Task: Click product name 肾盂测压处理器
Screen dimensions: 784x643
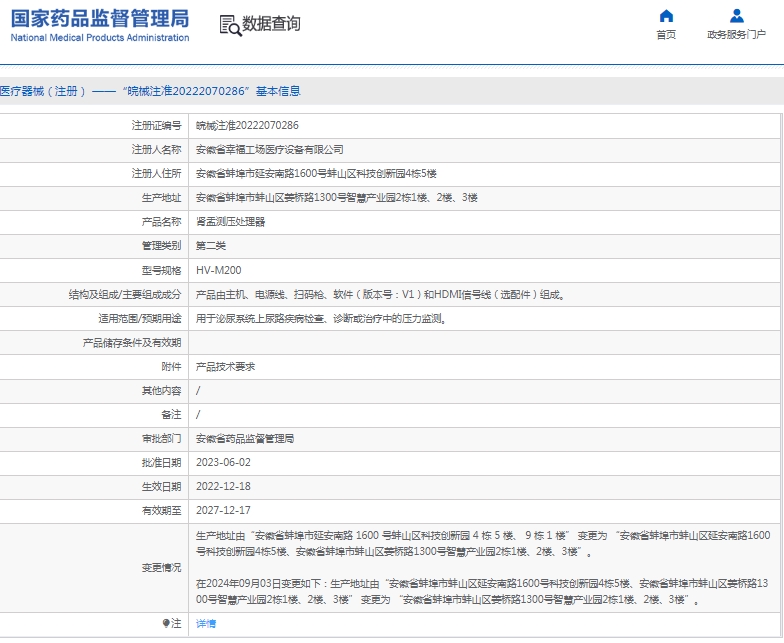Action: (230, 222)
